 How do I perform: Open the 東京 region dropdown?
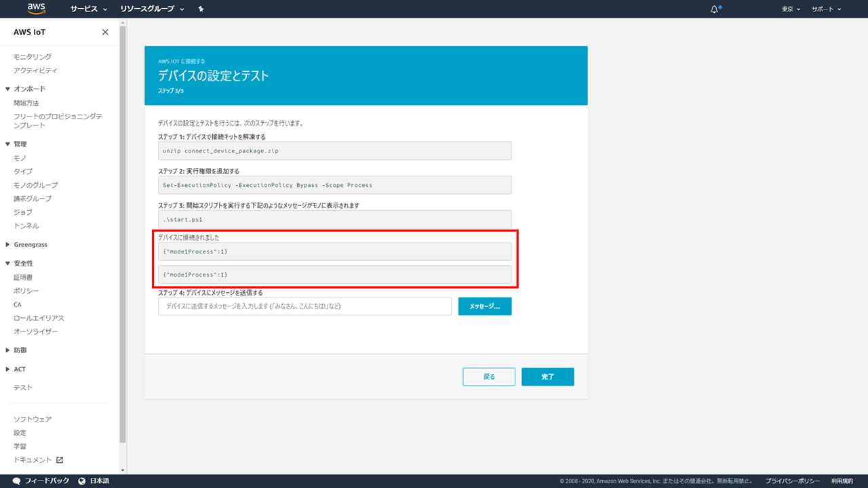click(791, 9)
